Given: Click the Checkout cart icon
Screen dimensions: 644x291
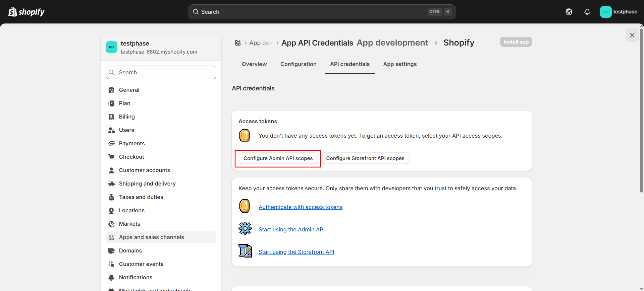Looking at the screenshot, I should pyautogui.click(x=111, y=157).
